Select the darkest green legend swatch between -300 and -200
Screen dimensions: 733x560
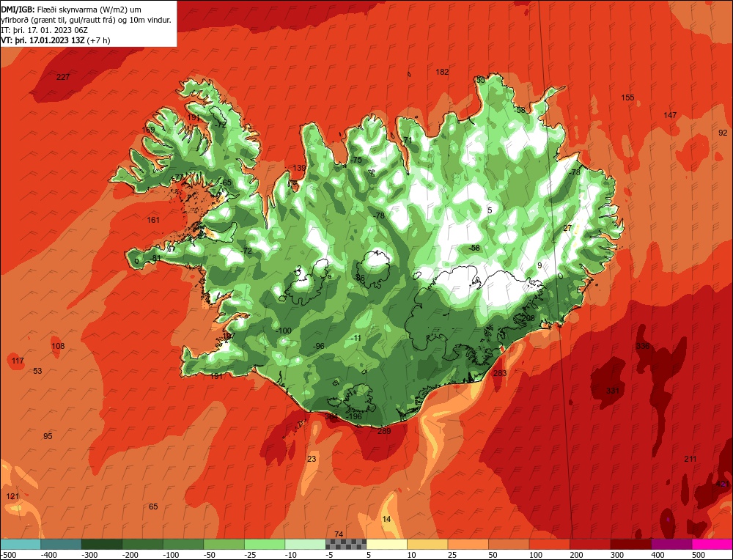click(x=102, y=544)
